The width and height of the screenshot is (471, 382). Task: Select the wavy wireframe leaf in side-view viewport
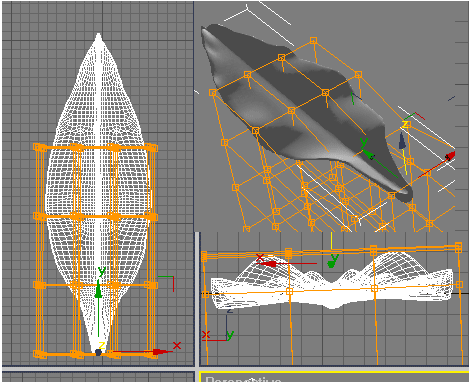coord(332,280)
